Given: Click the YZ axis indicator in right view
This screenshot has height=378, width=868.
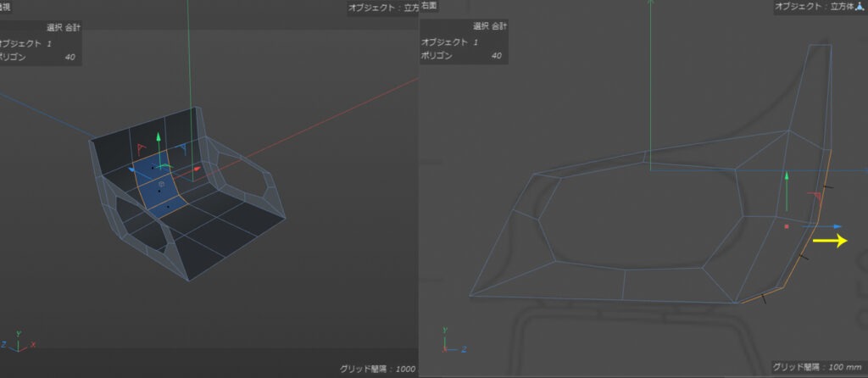Looking at the screenshot, I should click(453, 342).
